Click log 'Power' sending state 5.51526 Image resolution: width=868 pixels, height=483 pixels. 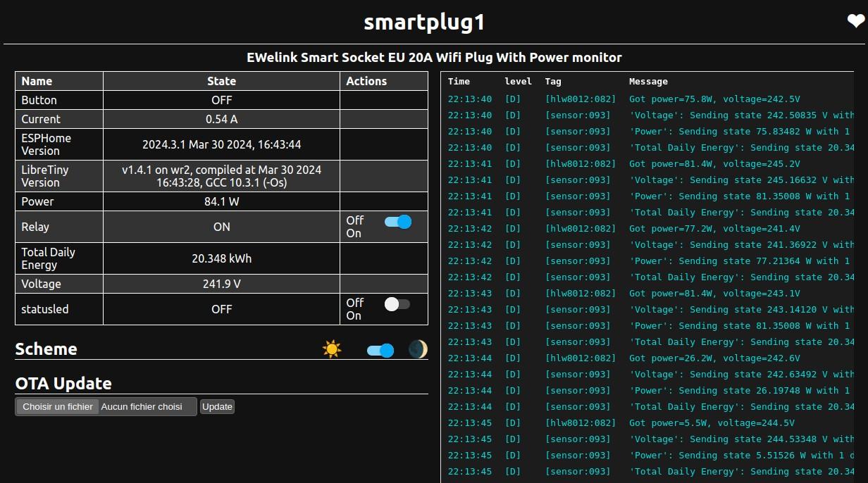pyautogui.click(x=741, y=456)
